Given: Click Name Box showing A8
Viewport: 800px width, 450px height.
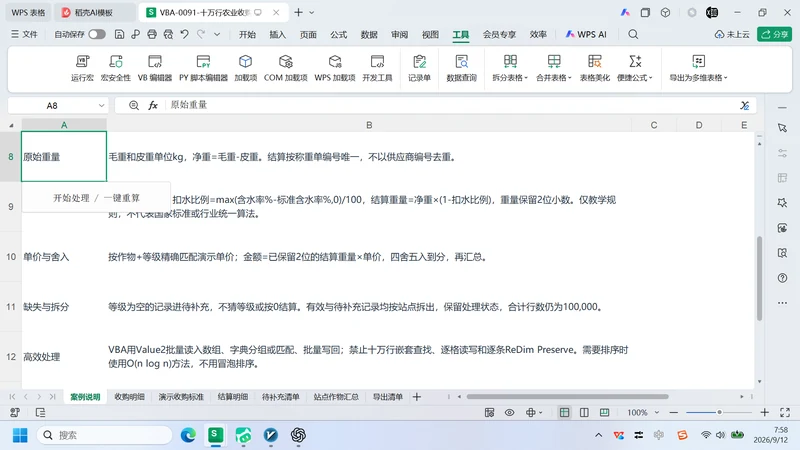Looking at the screenshot, I should pos(52,106).
